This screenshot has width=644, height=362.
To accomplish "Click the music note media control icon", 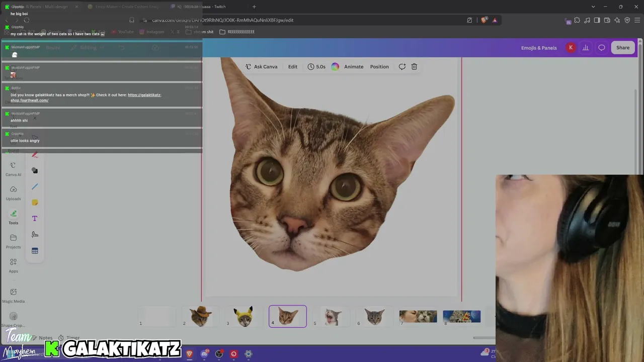I will (x=587, y=20).
